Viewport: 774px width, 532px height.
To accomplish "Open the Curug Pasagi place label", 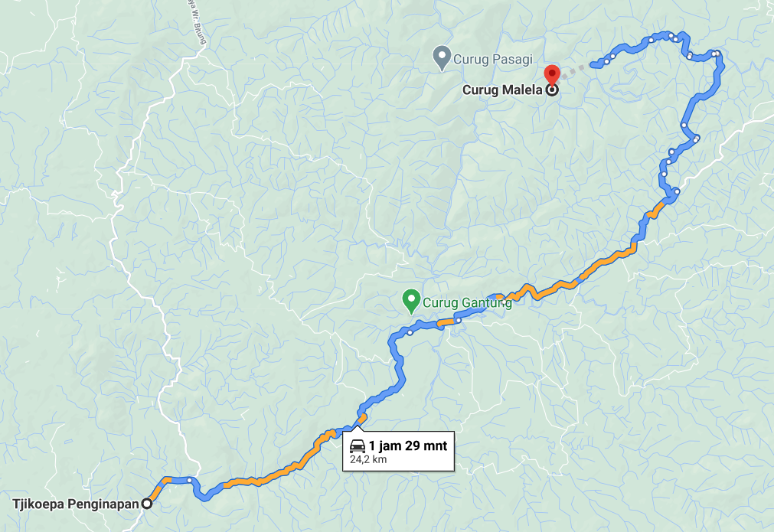I will click(x=492, y=59).
